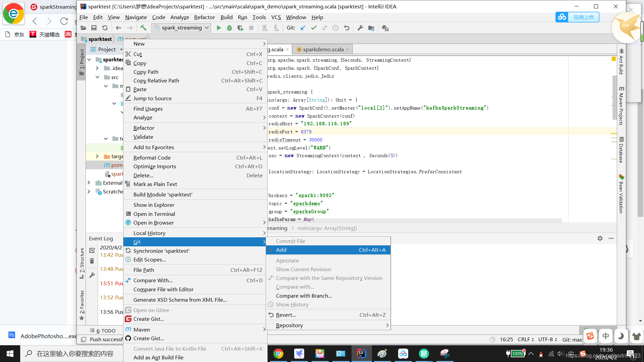Screen dimensions: 644x362
Task: Open the Ant Build side panel
Action: (621, 61)
